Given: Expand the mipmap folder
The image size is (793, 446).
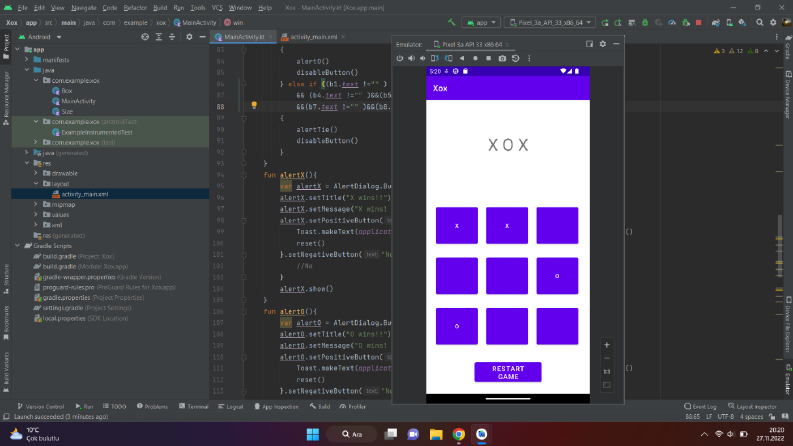Looking at the screenshot, I should point(36,204).
